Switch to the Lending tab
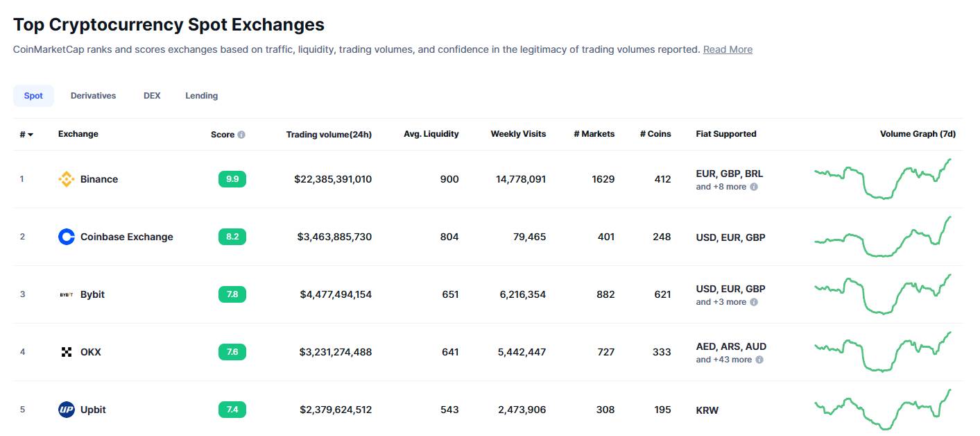Image resolution: width=980 pixels, height=436 pixels. [201, 96]
